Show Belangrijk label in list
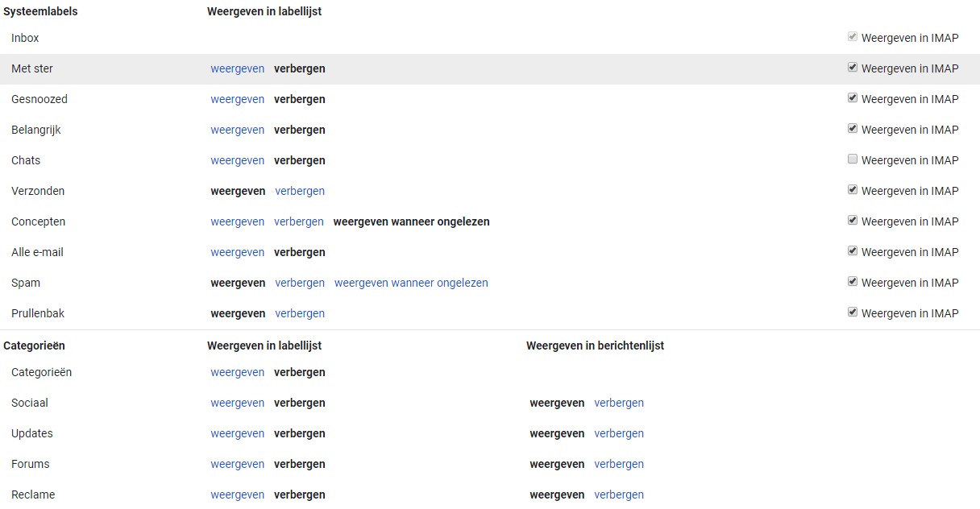This screenshot has width=980, height=509. (238, 130)
